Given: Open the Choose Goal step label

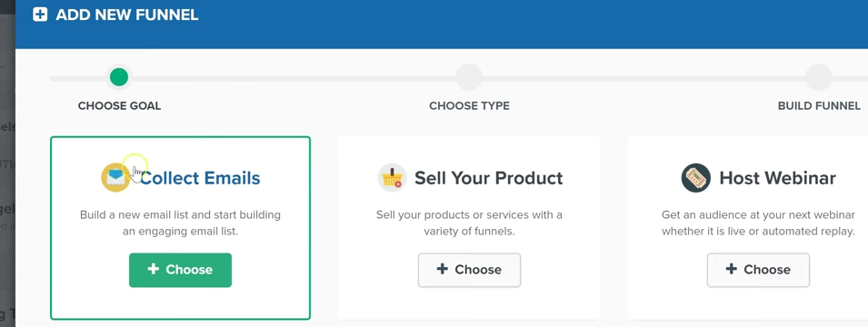Looking at the screenshot, I should [120, 105].
